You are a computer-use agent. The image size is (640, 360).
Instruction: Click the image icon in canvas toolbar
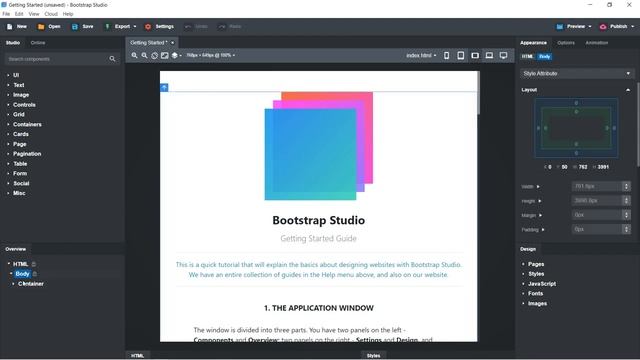(164, 55)
